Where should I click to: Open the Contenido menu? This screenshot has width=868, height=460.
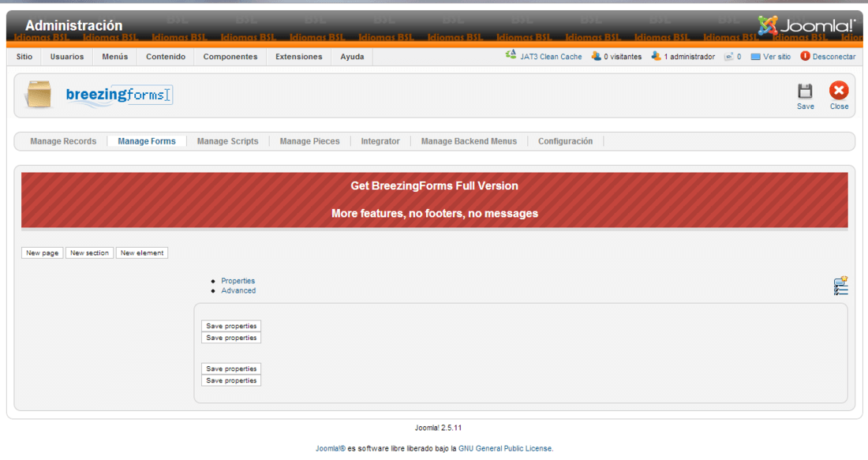point(166,57)
